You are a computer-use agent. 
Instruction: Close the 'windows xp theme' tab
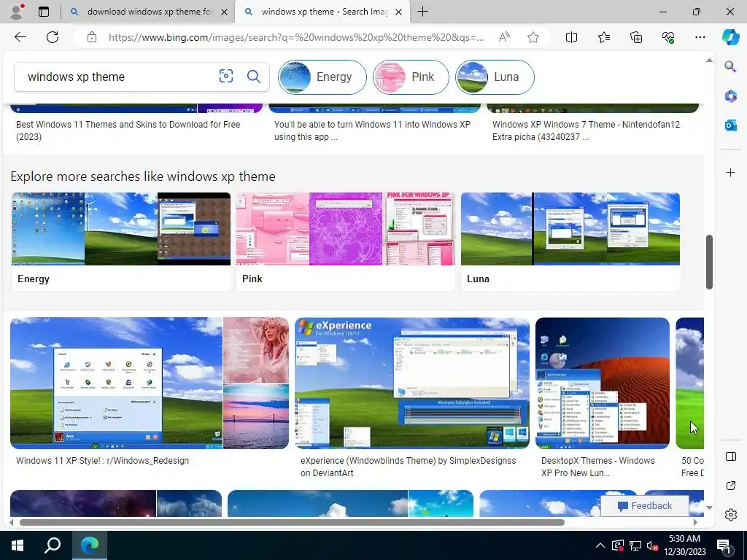pos(399,12)
